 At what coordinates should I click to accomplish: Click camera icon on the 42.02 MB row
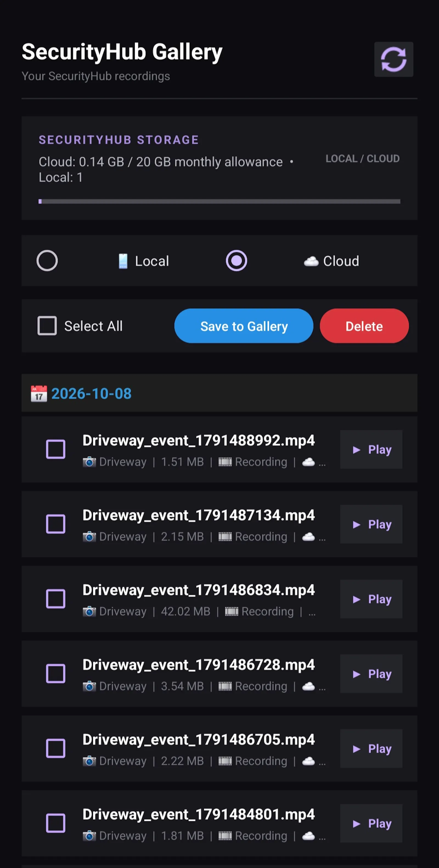(89, 611)
